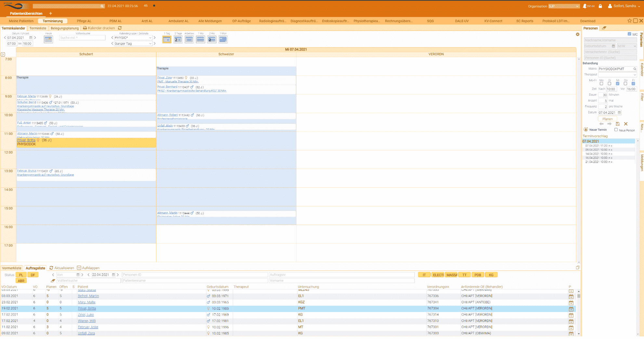Open notifications bell in the top bar
This screenshot has height=339, width=644.
tap(585, 6)
